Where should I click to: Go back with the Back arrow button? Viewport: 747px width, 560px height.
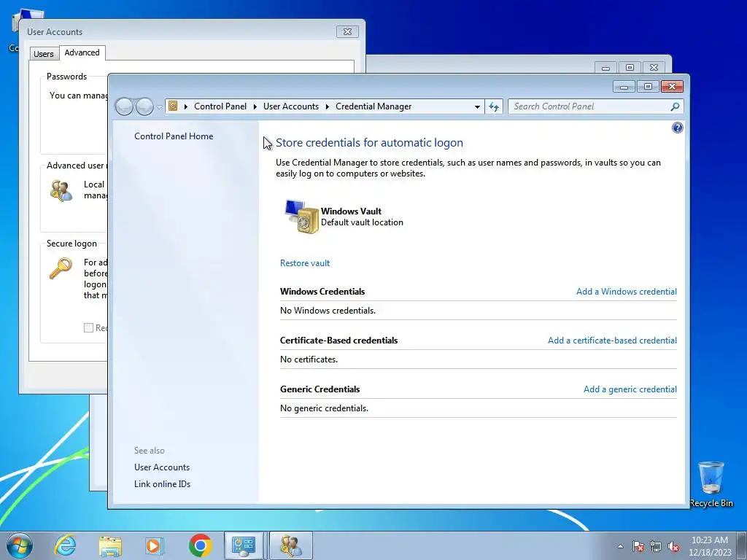(124, 106)
